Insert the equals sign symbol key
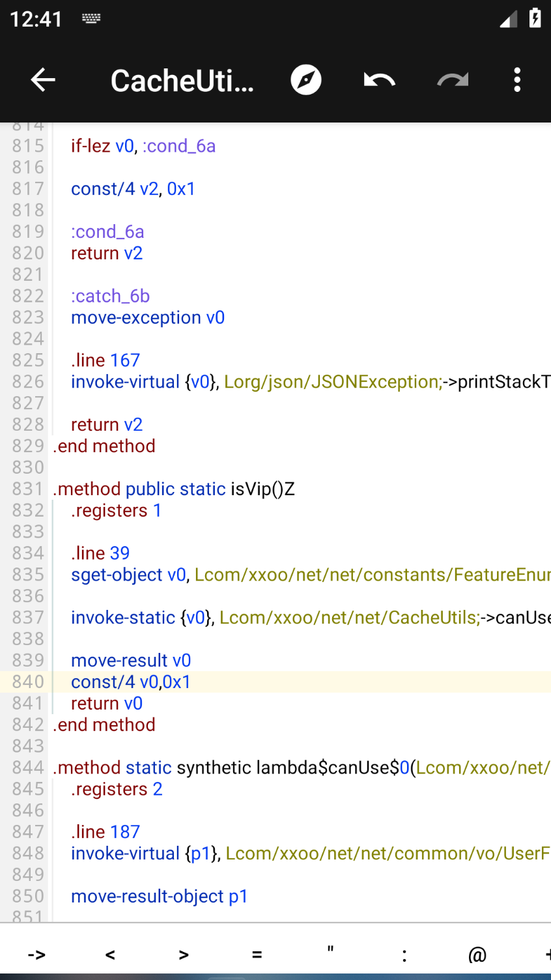551x980 pixels. click(x=257, y=955)
